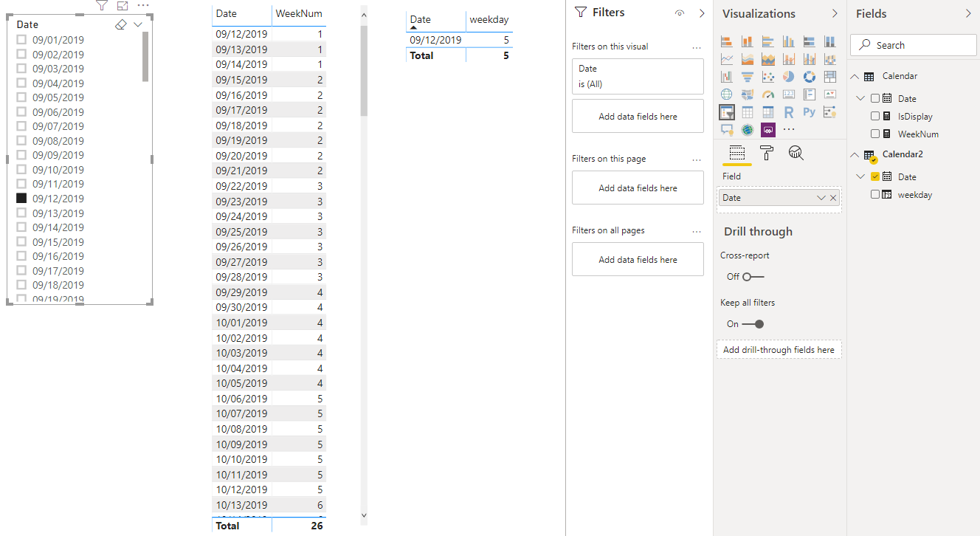Switch to the Fields well tab

736,153
